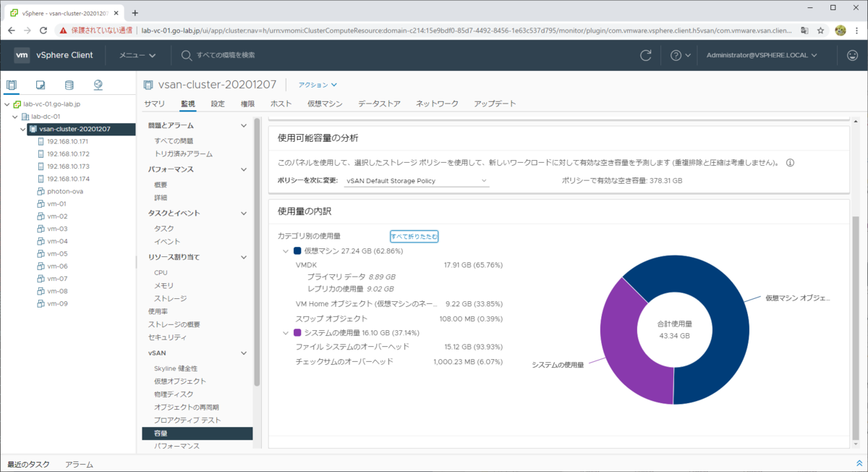Collapse the リソース割り当て section
This screenshot has height=472, width=868.
[244, 257]
